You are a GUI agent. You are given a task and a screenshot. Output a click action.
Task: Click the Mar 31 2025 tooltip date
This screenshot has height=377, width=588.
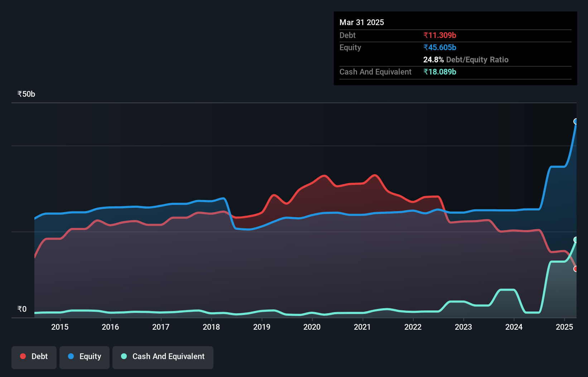click(x=362, y=22)
